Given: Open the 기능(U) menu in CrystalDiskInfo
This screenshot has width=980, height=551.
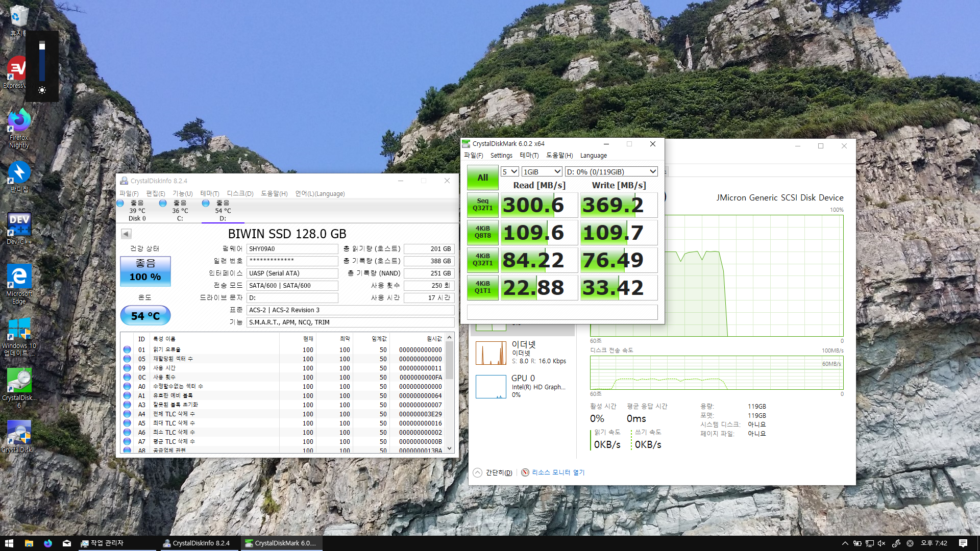Looking at the screenshot, I should point(182,193).
